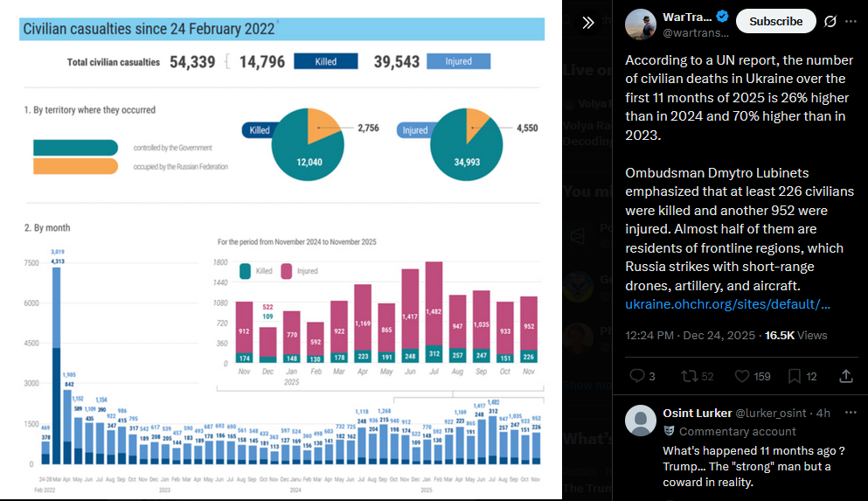Collapse the sidebar with double-chevron icon

pyautogui.click(x=588, y=23)
